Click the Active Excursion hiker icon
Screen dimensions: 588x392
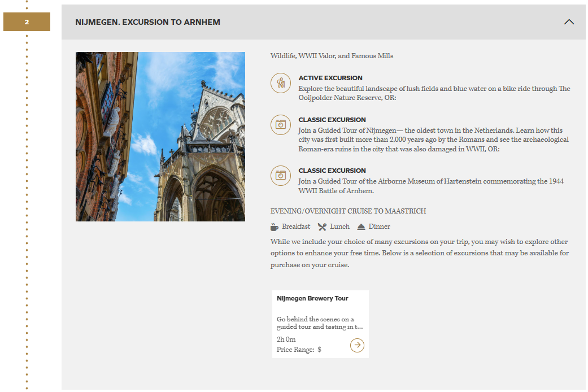[281, 83]
